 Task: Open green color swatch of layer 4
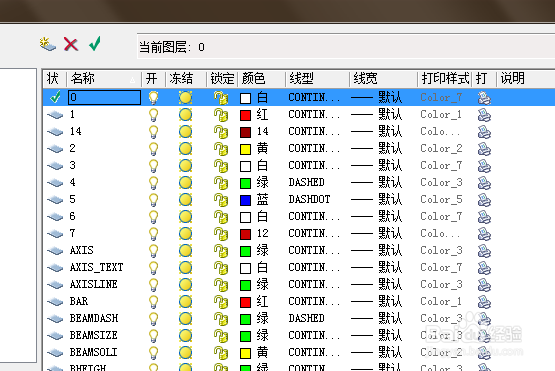point(245,183)
